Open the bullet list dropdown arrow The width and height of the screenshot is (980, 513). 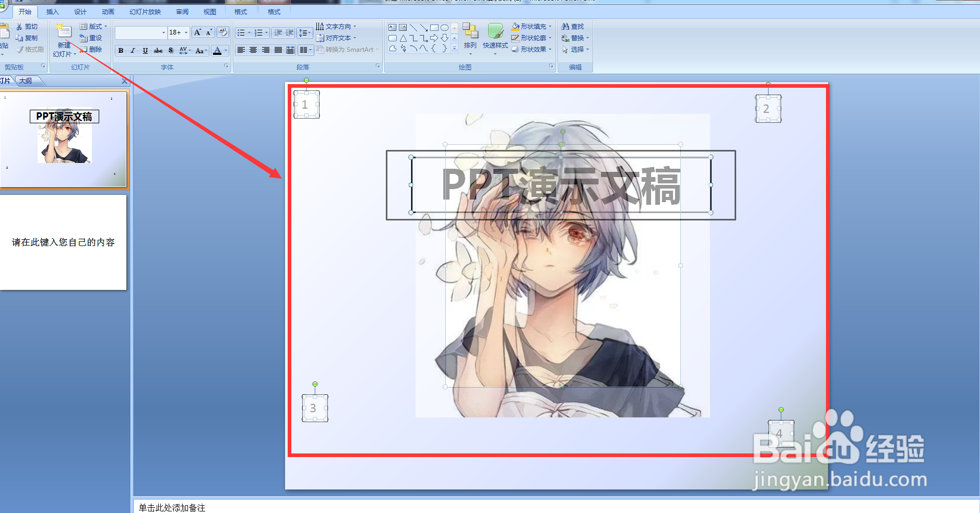(x=249, y=33)
